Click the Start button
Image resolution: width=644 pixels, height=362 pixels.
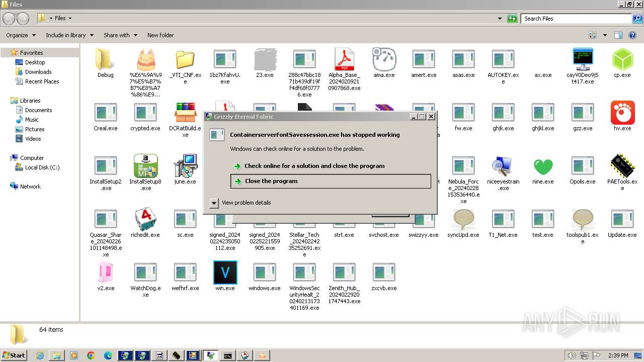[x=14, y=355]
